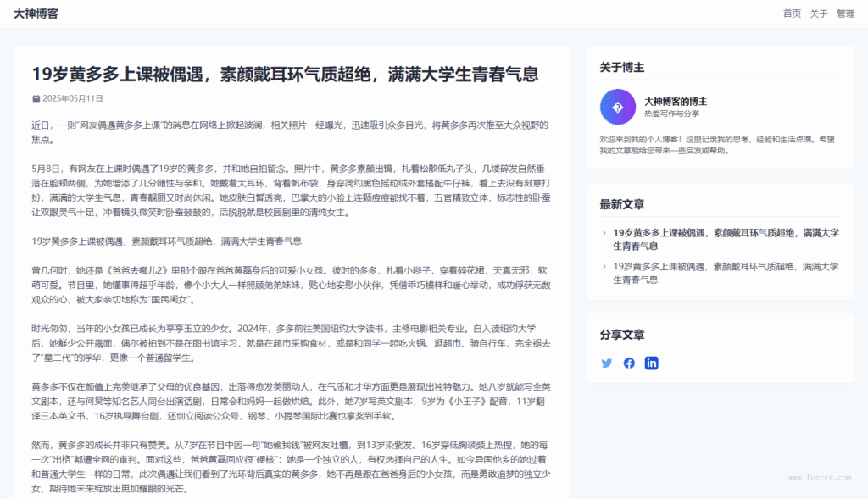Open the 关于 nav link
The width and height of the screenshot is (868, 499).
click(819, 14)
